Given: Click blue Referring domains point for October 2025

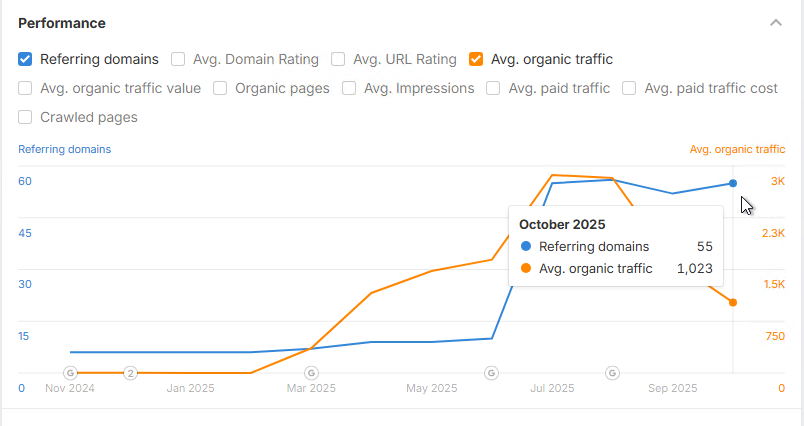Looking at the screenshot, I should point(733,183).
